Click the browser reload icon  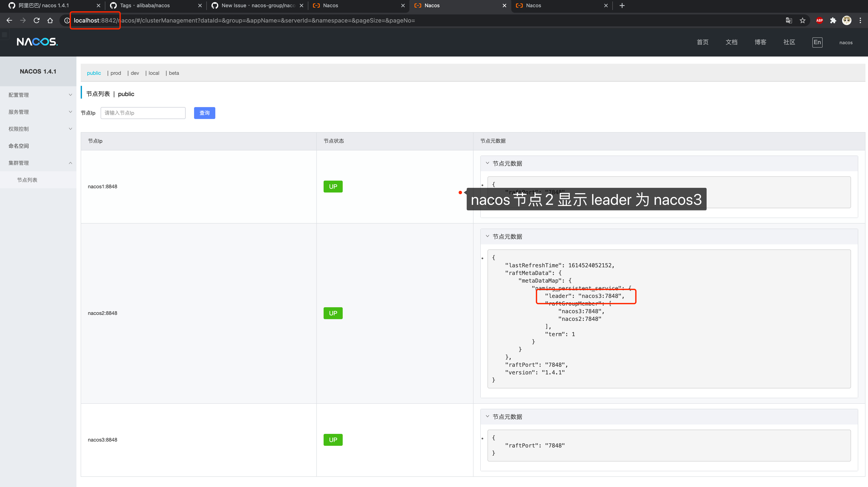point(36,21)
